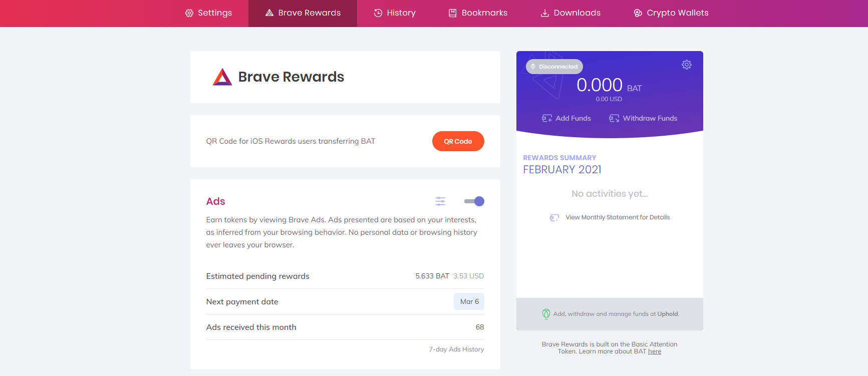Open the 7-day Ads History link
This screenshot has width=868, height=376.
[456, 349]
